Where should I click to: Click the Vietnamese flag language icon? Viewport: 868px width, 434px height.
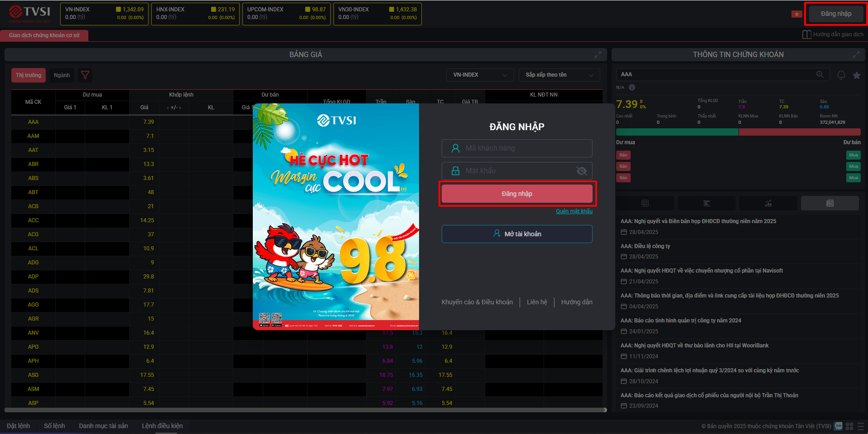(x=796, y=14)
